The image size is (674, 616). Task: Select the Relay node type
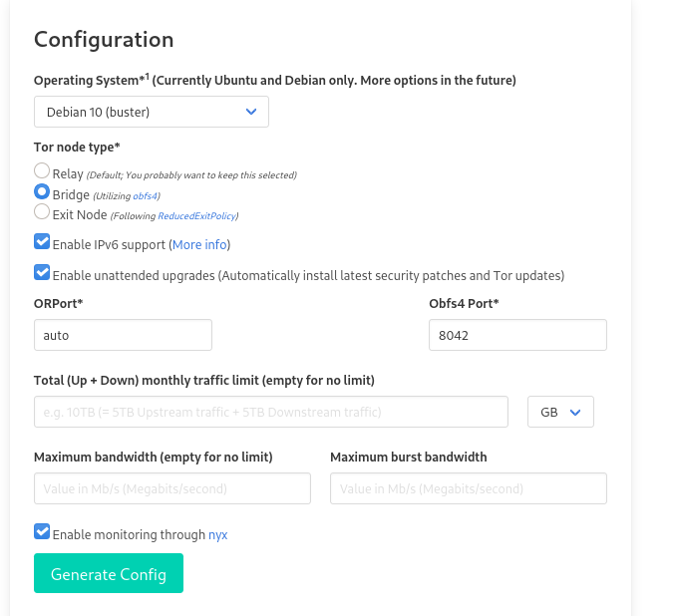[42, 170]
